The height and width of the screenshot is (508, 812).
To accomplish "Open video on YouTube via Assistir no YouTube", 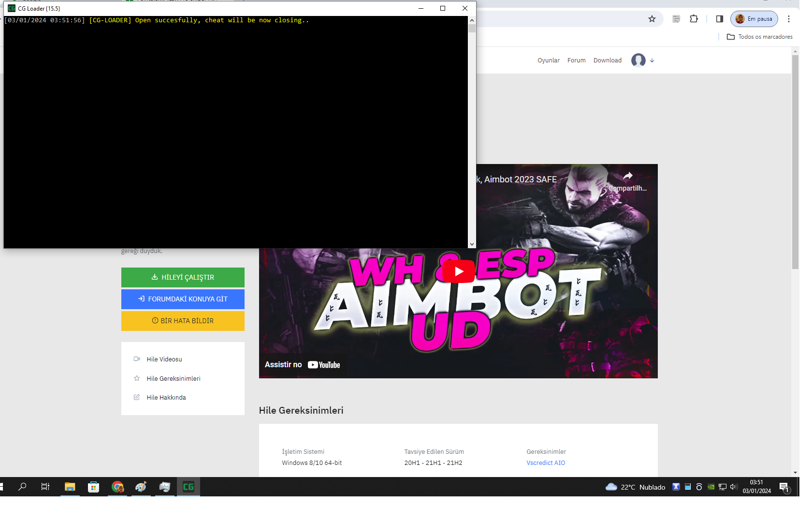I will [x=303, y=365].
